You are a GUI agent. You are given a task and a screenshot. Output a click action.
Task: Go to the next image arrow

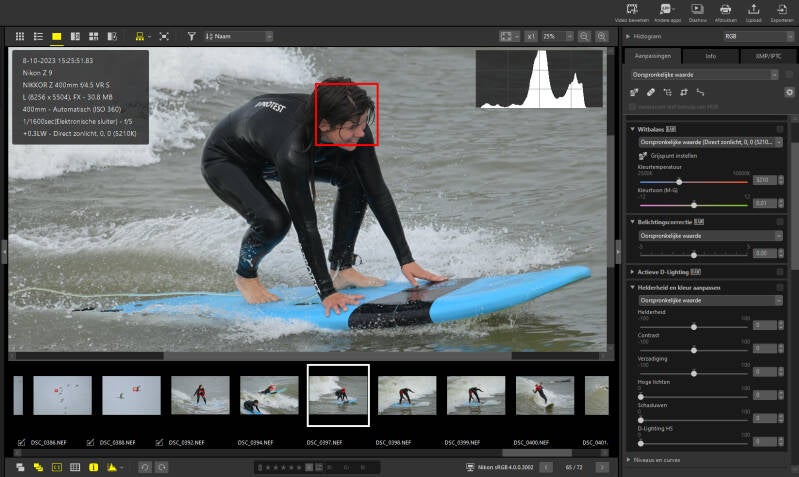(x=602, y=467)
